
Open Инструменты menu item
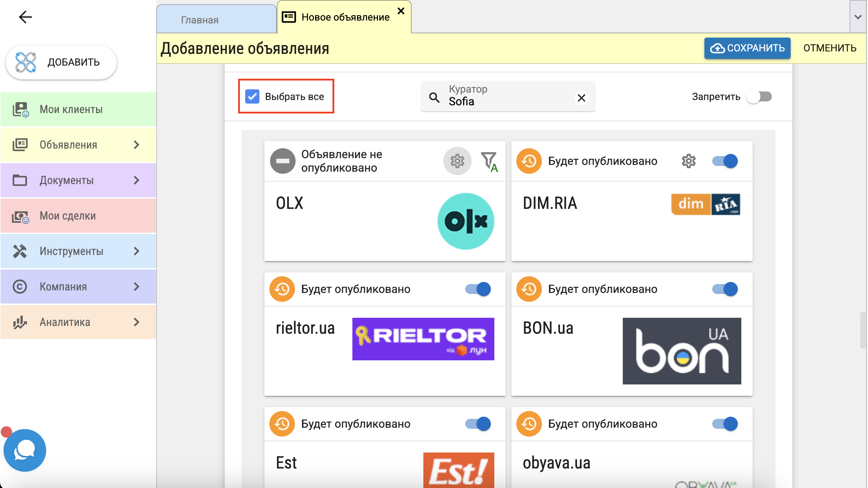pyautogui.click(x=78, y=251)
